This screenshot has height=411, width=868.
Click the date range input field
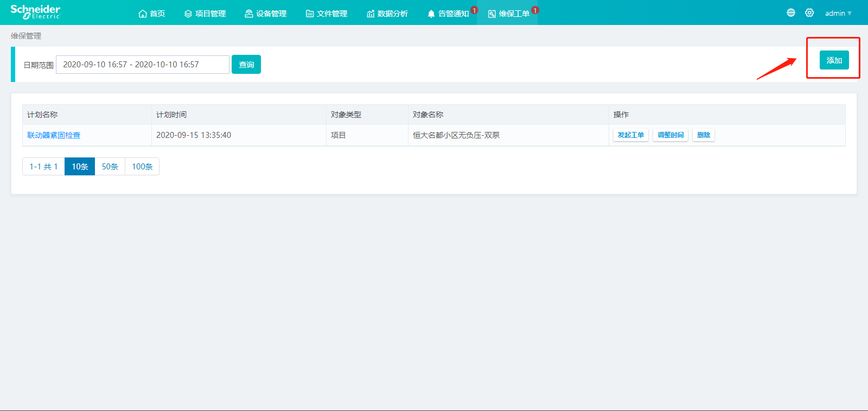click(143, 65)
